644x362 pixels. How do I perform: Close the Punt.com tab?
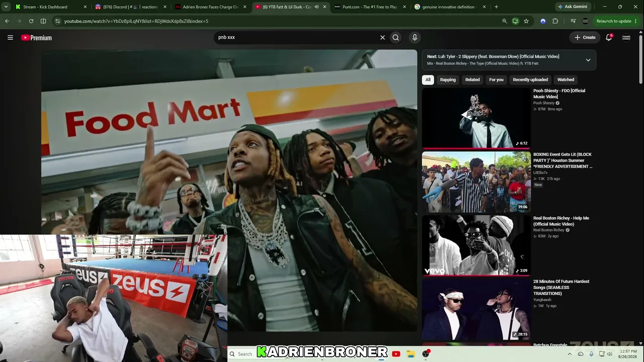[x=405, y=7]
